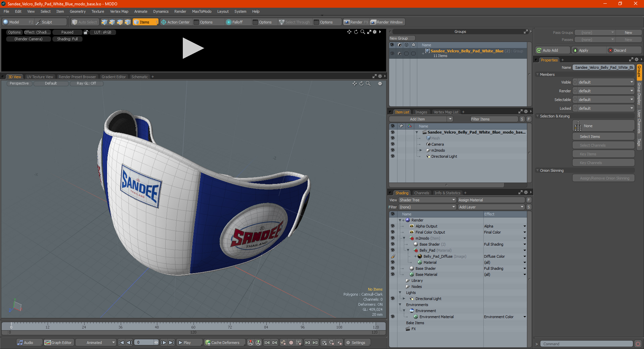The height and width of the screenshot is (349, 644).
Task: Toggle Final Color Output layer visibility
Action: (392, 232)
